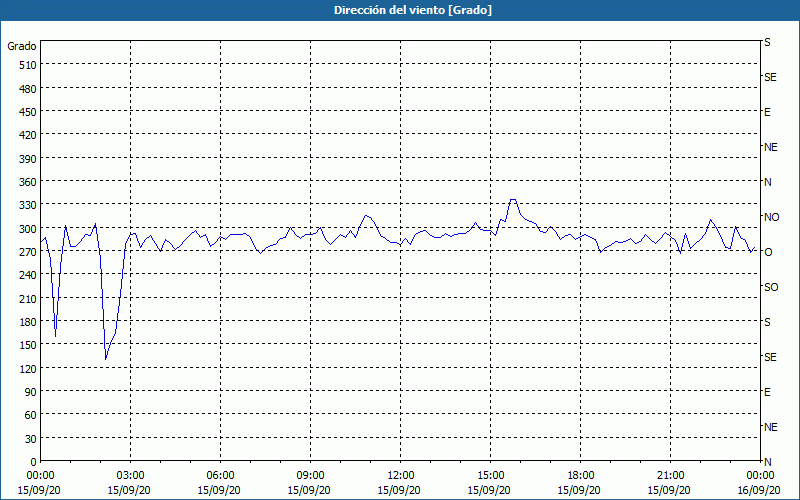Click the 'NE' compass label level with 390
Screen dimensions: 800x500
point(771,147)
